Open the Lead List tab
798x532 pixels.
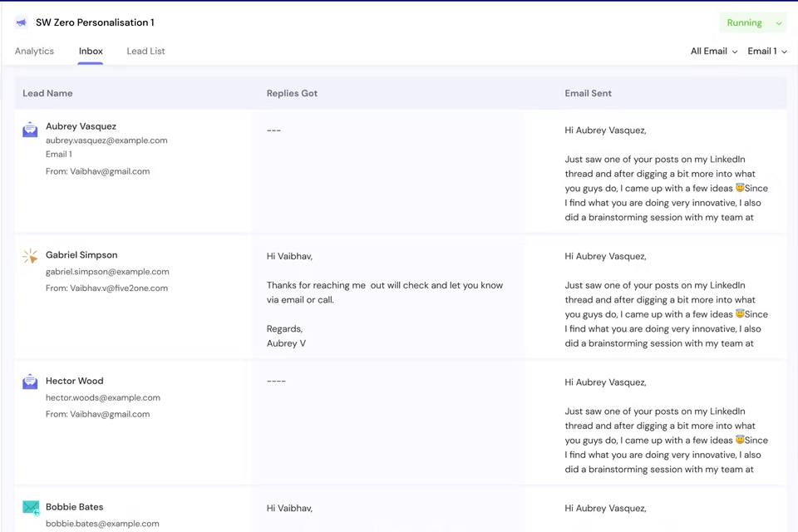pos(145,51)
